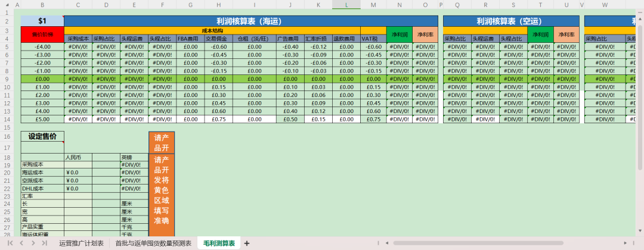
Task: Select column I header
Action: pyautogui.click(x=254, y=5)
